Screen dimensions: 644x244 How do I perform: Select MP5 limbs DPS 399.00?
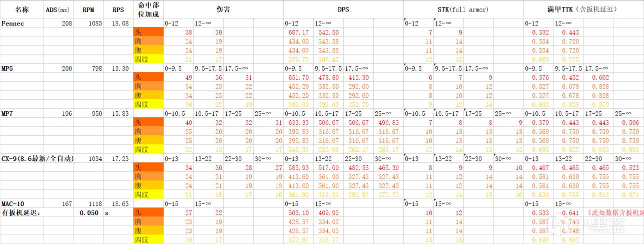pos(299,104)
